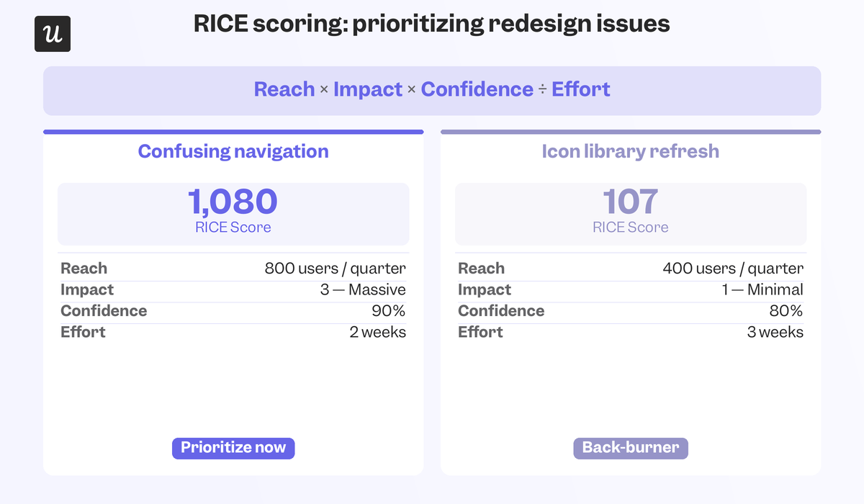Click the 1 — Minimal impact value

tap(761, 290)
